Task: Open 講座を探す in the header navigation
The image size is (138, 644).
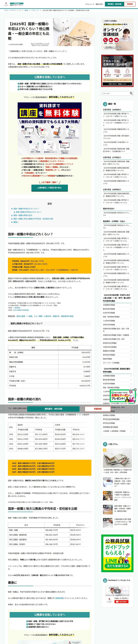Action: [99, 4]
